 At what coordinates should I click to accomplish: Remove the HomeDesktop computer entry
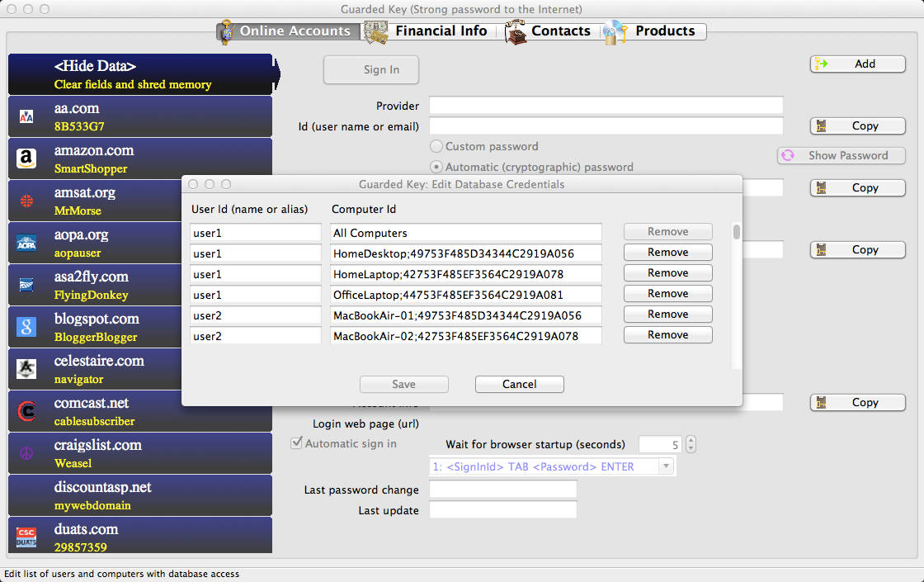(x=667, y=253)
